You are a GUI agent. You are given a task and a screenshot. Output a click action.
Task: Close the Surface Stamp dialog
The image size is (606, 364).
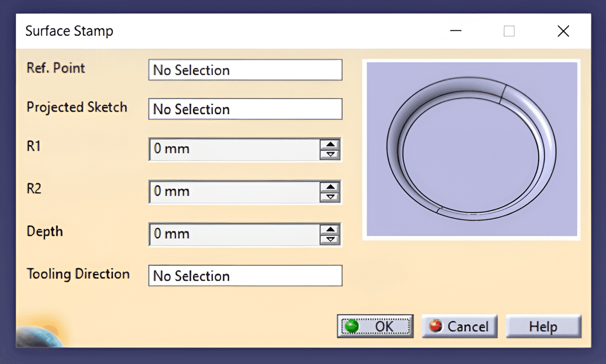coord(563,31)
